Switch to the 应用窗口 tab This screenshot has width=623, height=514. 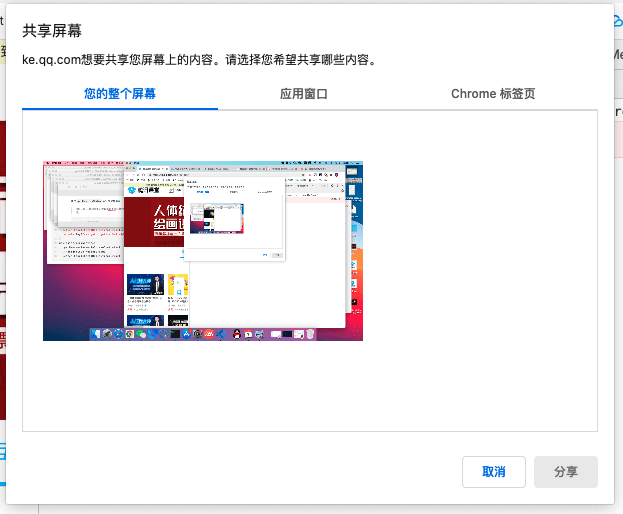coord(304,94)
